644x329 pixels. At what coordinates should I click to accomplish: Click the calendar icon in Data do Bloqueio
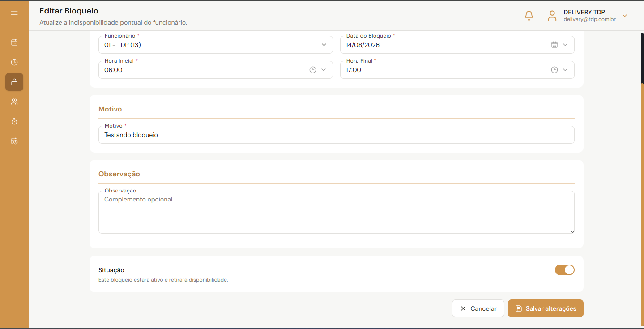[x=554, y=45]
